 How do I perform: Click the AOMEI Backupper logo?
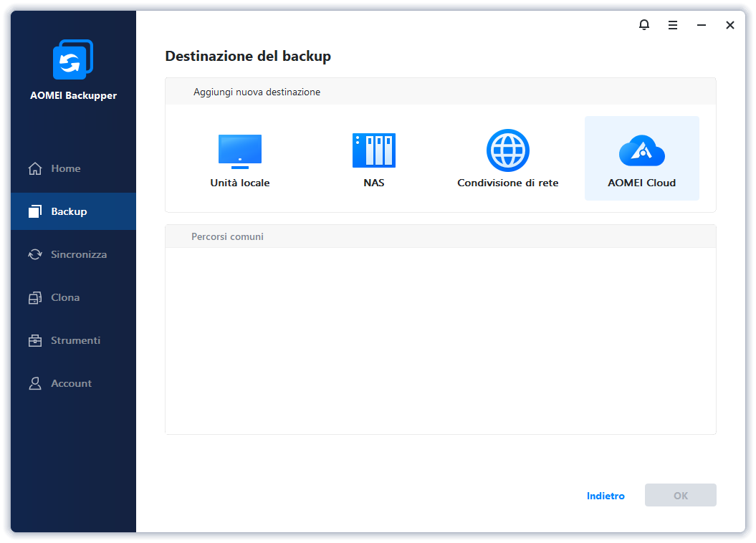coord(73,60)
